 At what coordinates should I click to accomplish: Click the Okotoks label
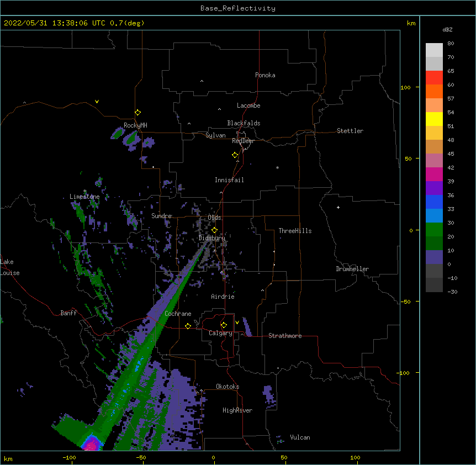point(228,387)
